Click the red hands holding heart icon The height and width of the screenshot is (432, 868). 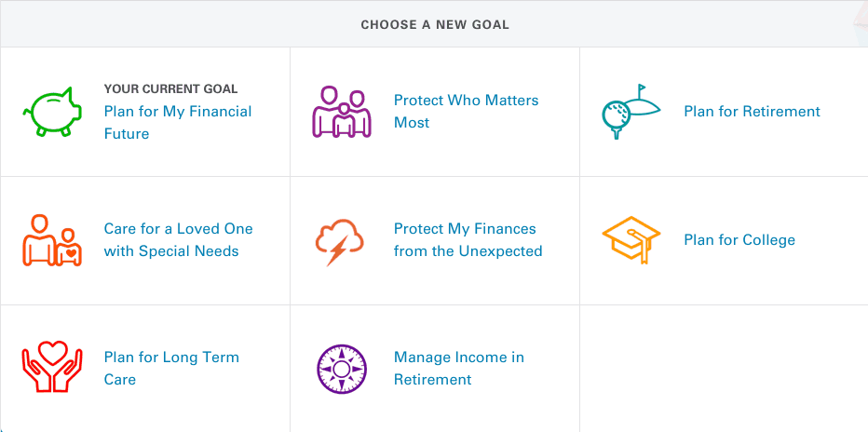(x=52, y=367)
